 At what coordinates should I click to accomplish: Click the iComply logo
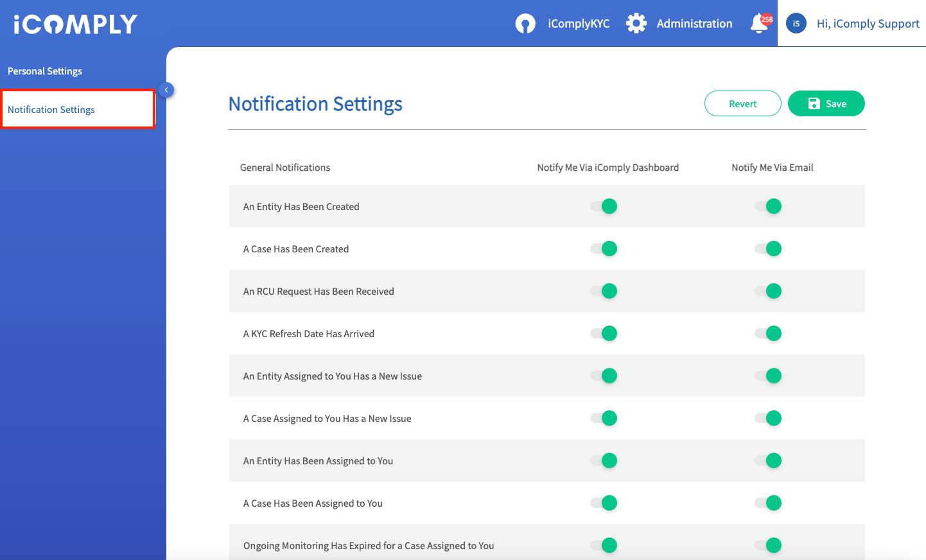pyautogui.click(x=75, y=24)
